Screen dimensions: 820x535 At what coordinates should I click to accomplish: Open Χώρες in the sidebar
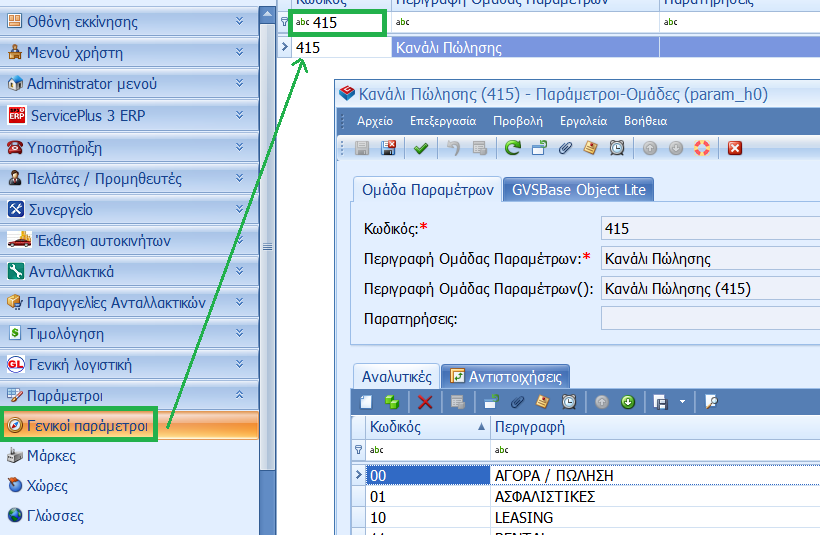pyautogui.click(x=47, y=486)
